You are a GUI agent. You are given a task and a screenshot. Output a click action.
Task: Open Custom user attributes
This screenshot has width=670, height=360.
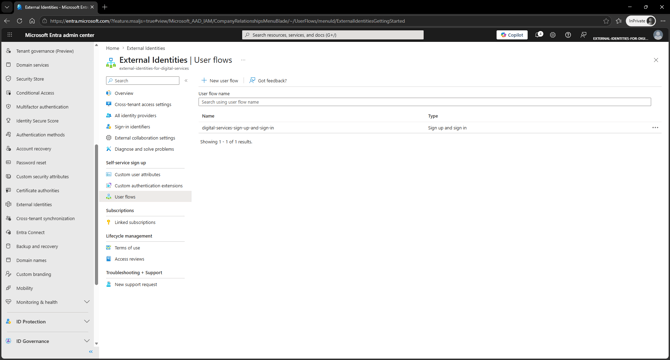pyautogui.click(x=137, y=175)
